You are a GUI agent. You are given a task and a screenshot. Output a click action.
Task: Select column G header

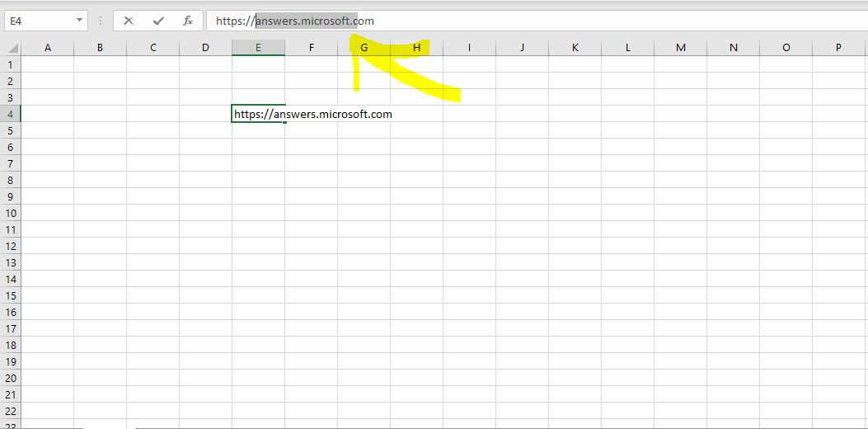click(x=364, y=48)
